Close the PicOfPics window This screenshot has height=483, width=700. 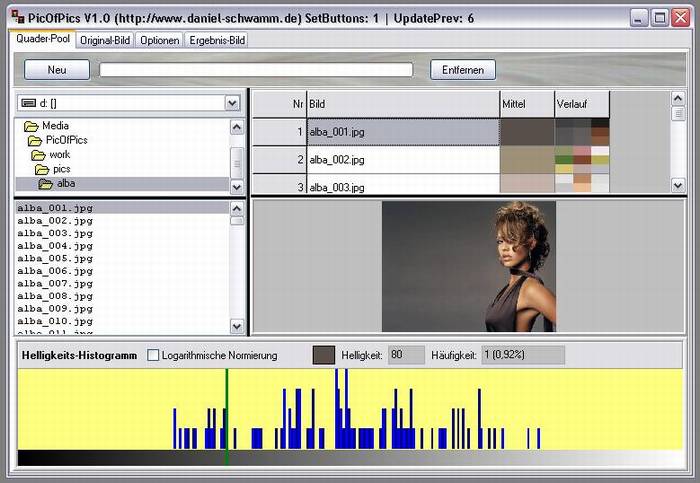tap(681, 17)
